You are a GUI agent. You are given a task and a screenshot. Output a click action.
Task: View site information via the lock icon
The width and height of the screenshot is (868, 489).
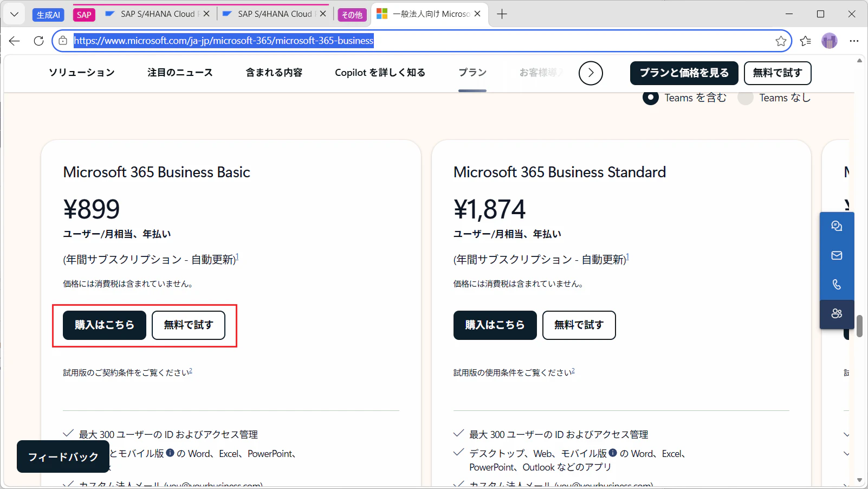click(x=63, y=41)
